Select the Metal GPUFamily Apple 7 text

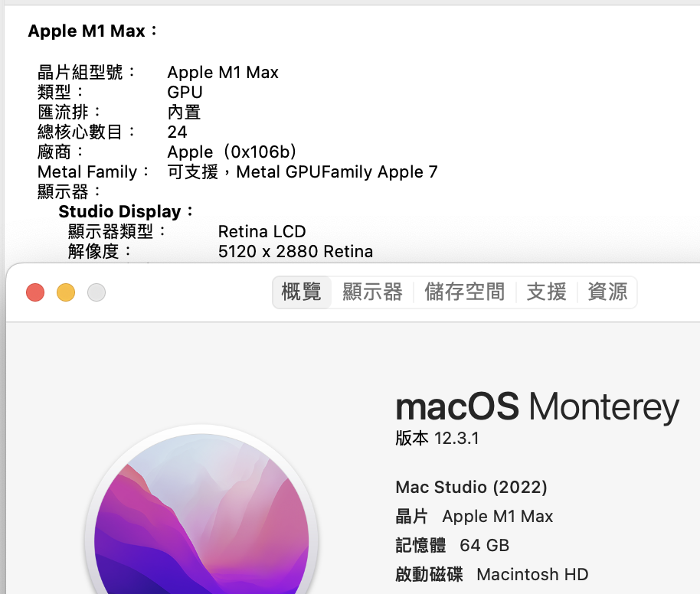tap(337, 171)
